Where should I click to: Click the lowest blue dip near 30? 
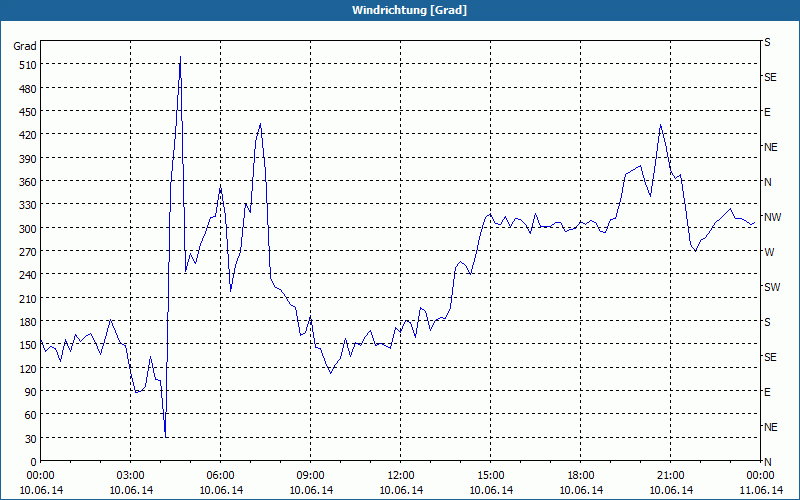(165, 436)
